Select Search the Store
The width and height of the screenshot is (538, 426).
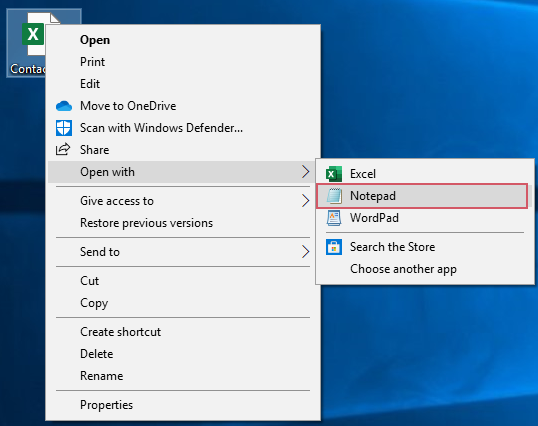425,247
